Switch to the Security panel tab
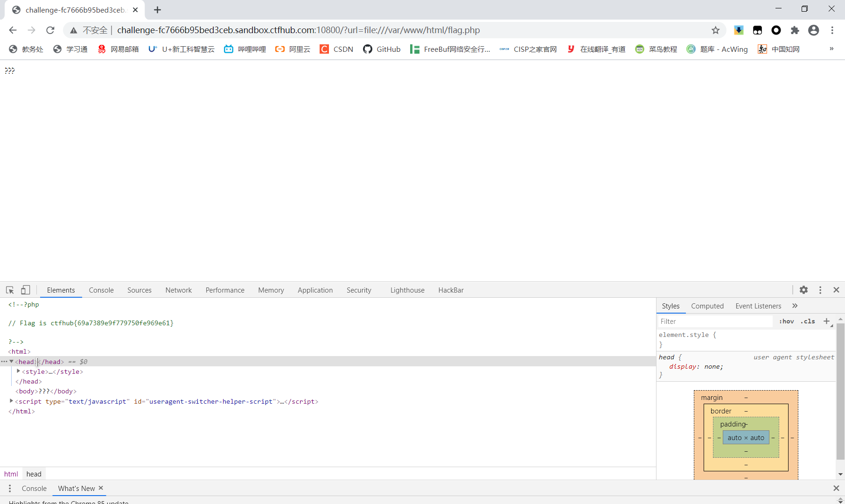This screenshot has width=845, height=504. click(x=359, y=290)
